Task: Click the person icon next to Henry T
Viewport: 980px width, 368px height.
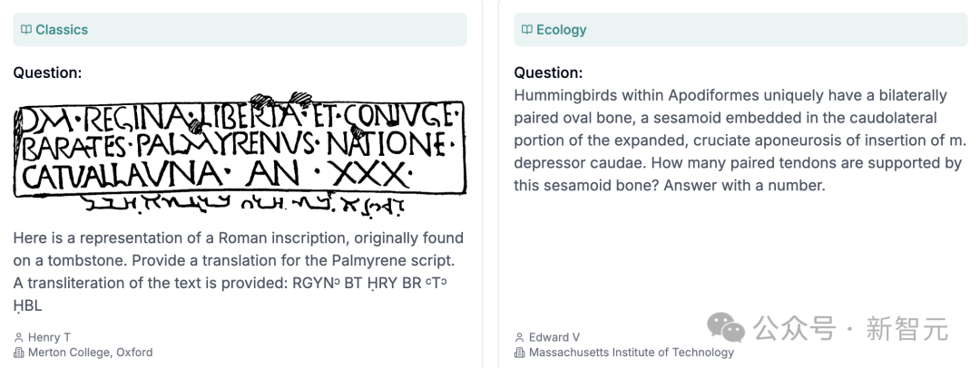Action: click(18, 337)
